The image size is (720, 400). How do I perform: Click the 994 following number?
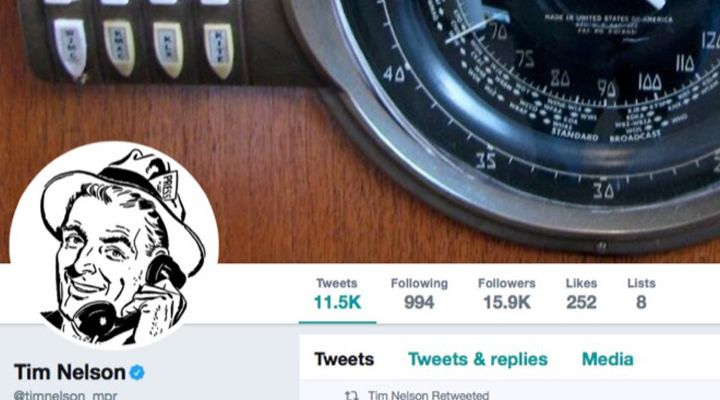419,303
